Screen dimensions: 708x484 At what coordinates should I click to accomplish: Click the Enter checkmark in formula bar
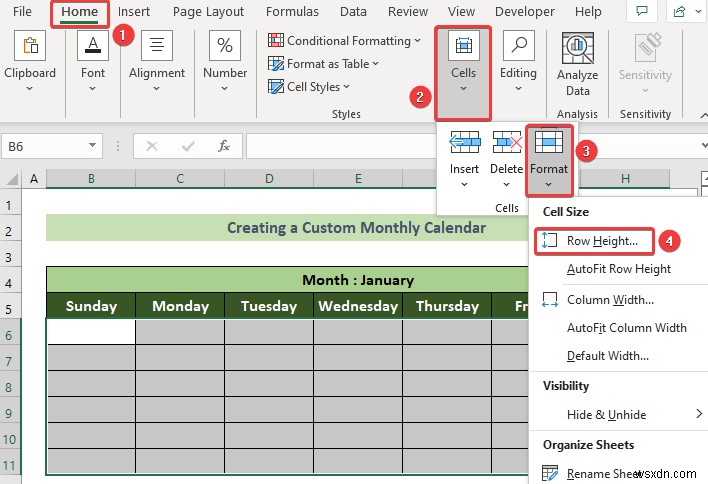pyautogui.click(x=188, y=146)
